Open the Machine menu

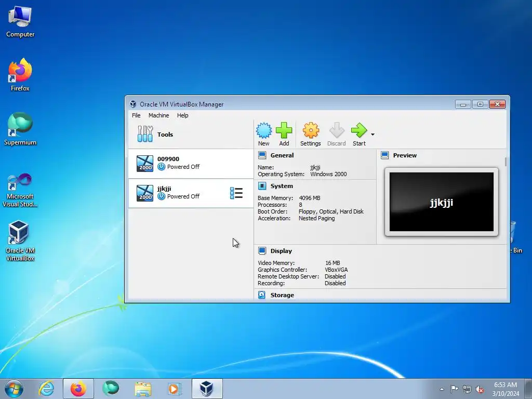[x=158, y=115]
